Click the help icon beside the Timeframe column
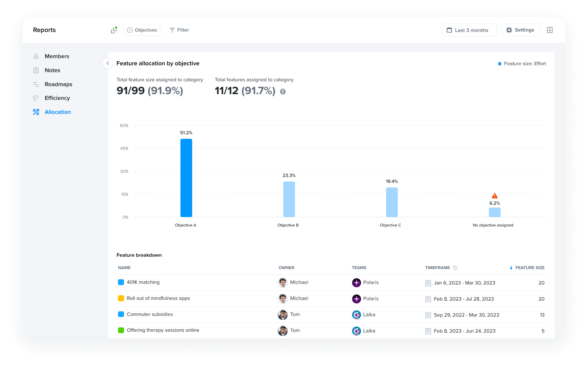 (x=455, y=268)
